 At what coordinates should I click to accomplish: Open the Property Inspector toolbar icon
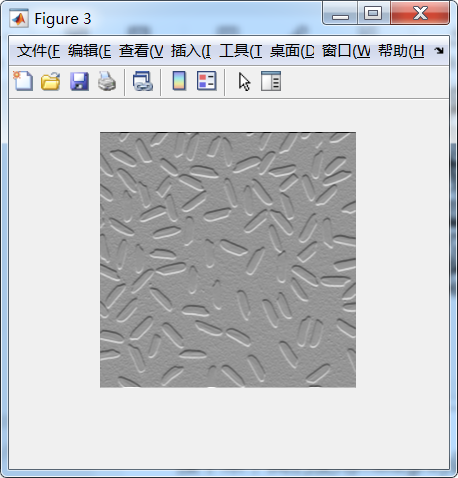[x=271, y=81]
